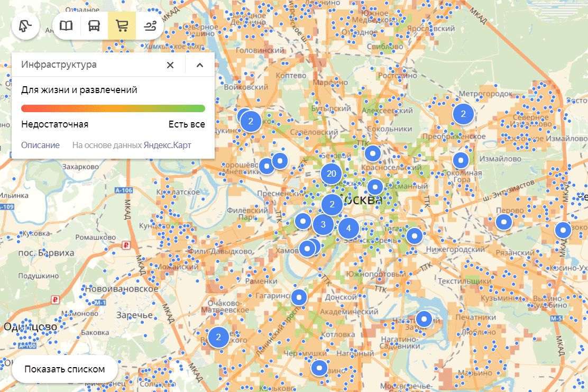Open the Описание link
The width and height of the screenshot is (588, 392).
pyautogui.click(x=40, y=145)
